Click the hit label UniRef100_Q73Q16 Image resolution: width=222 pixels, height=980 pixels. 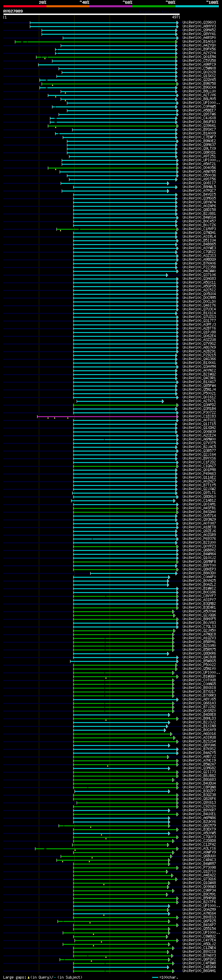pos(199,879)
